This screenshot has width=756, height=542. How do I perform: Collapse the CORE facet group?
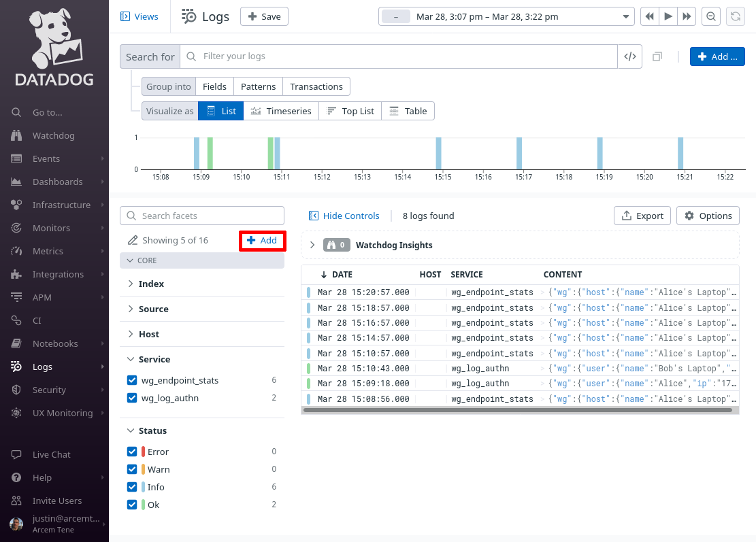coord(202,260)
